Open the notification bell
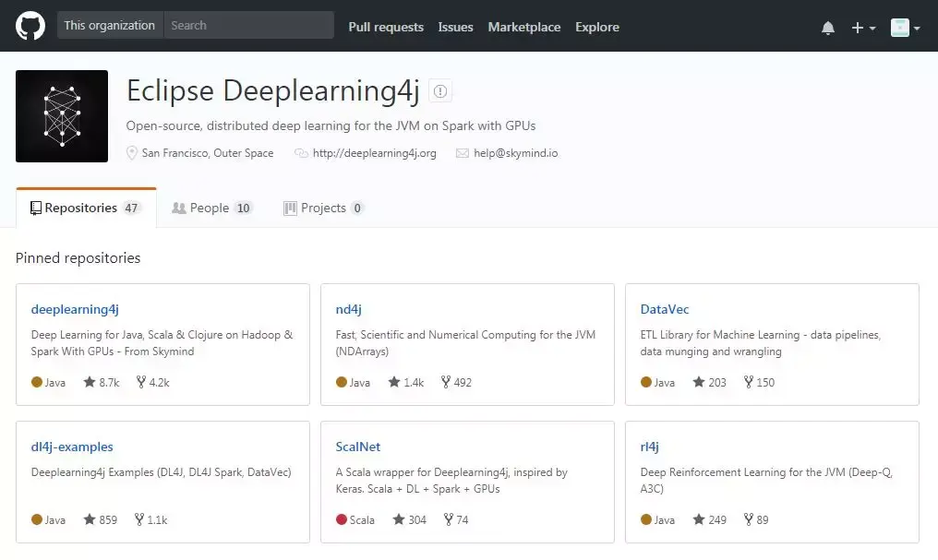Screen dimensions: 938x560 point(828,28)
